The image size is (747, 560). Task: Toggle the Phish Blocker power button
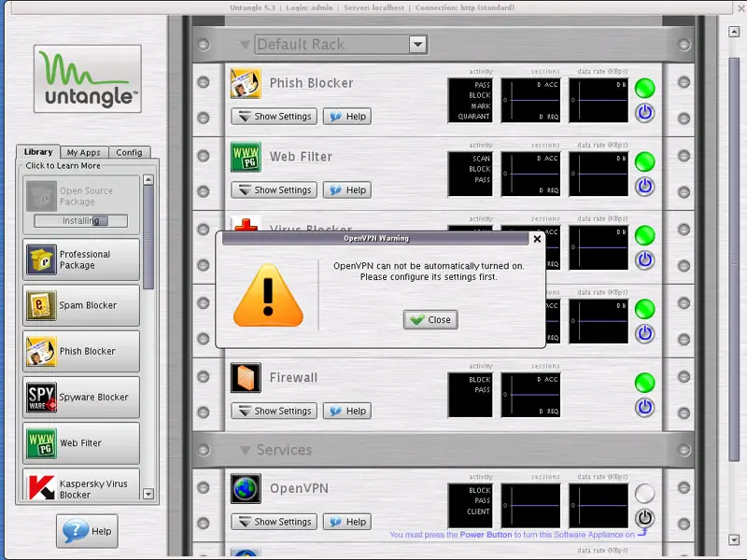point(644,113)
